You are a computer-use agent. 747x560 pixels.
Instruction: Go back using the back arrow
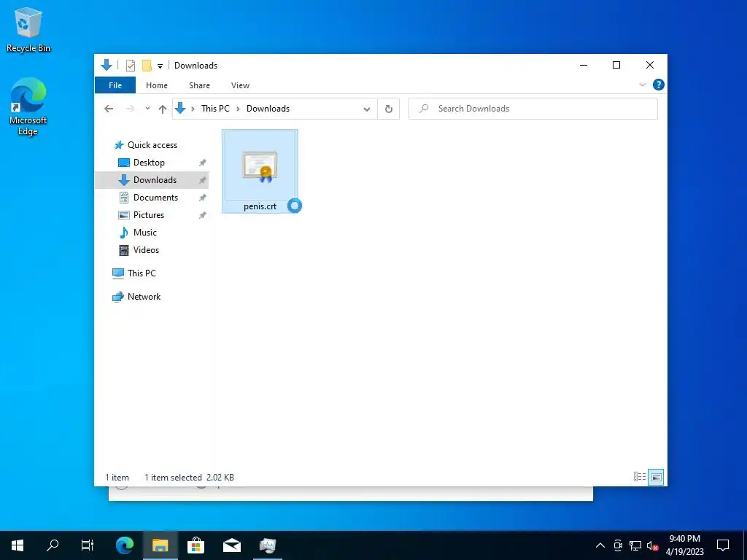(x=109, y=109)
